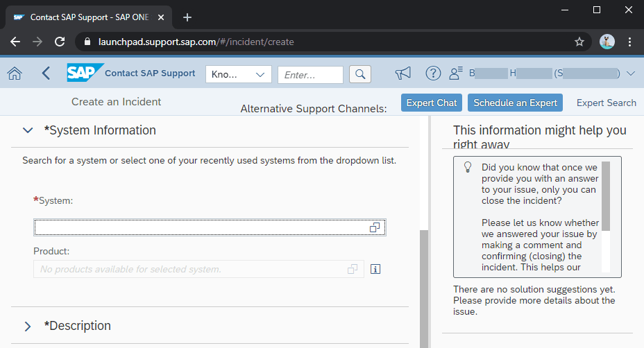This screenshot has width=644, height=348.
Task: Click the SAP back navigation arrow
Action: click(46, 74)
